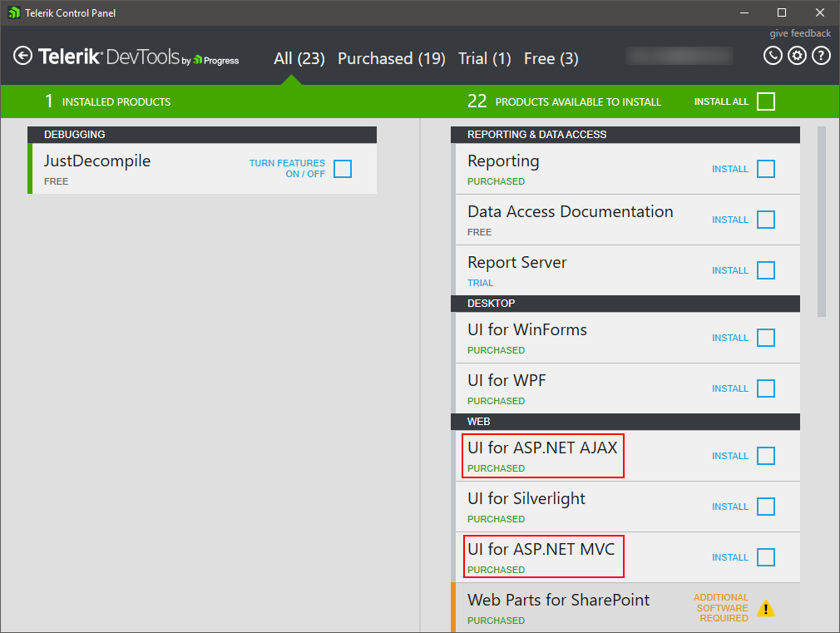Click the SharePoint warning triangle icon
The height and width of the screenshot is (633, 840).
(766, 608)
